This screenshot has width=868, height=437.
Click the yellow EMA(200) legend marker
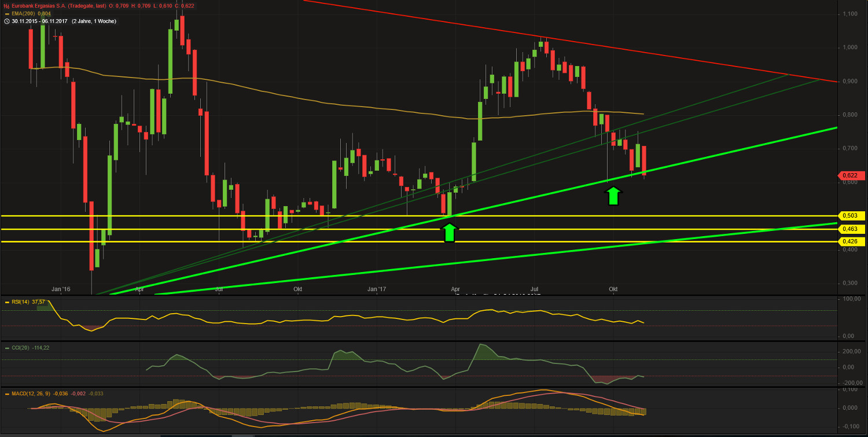tap(6, 13)
